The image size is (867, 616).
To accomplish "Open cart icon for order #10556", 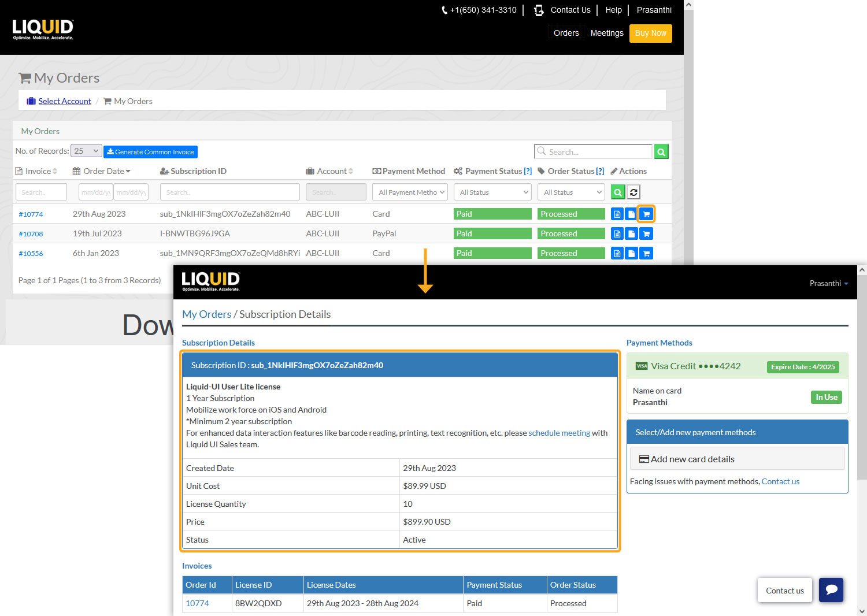I will 646,253.
